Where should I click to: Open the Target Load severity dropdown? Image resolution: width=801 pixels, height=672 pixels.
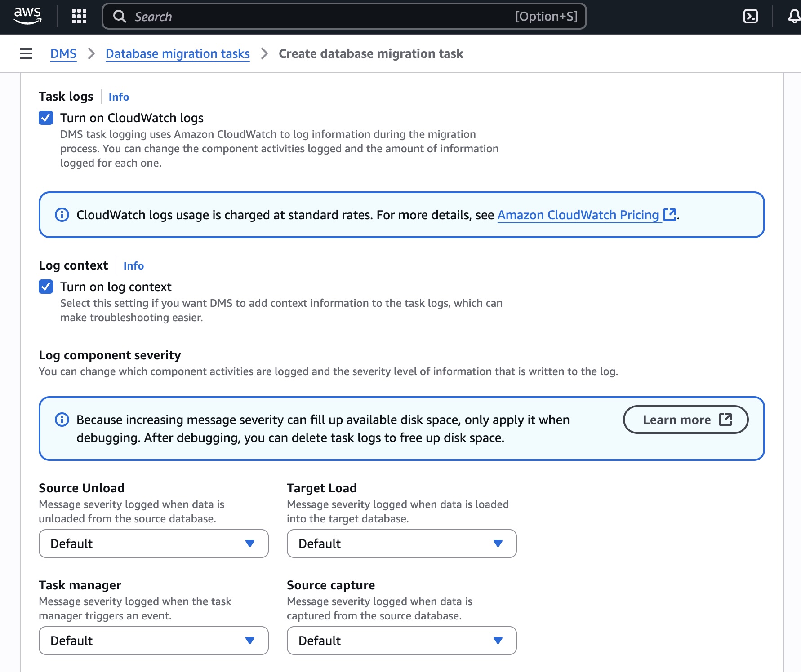(x=401, y=544)
